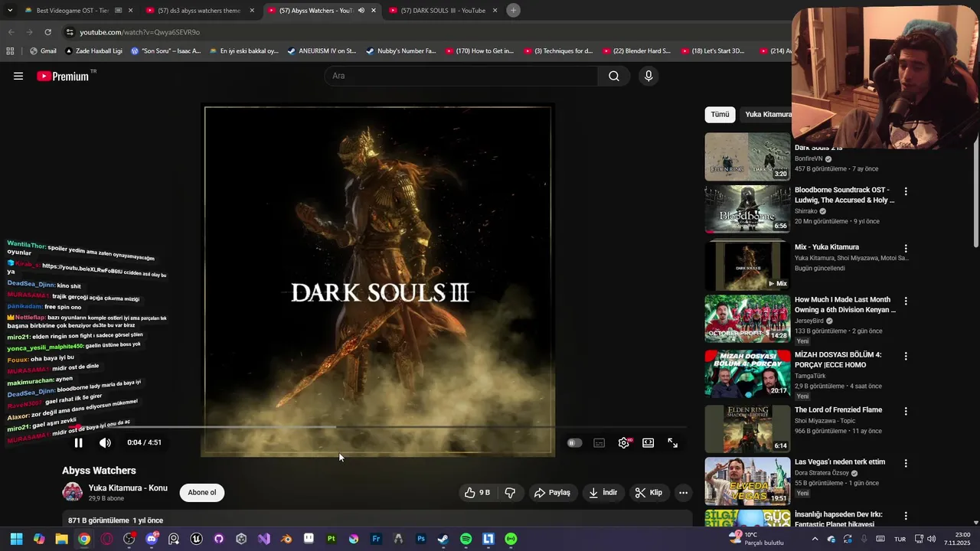
Task: Open the Windows Start menu
Action: tap(16, 539)
